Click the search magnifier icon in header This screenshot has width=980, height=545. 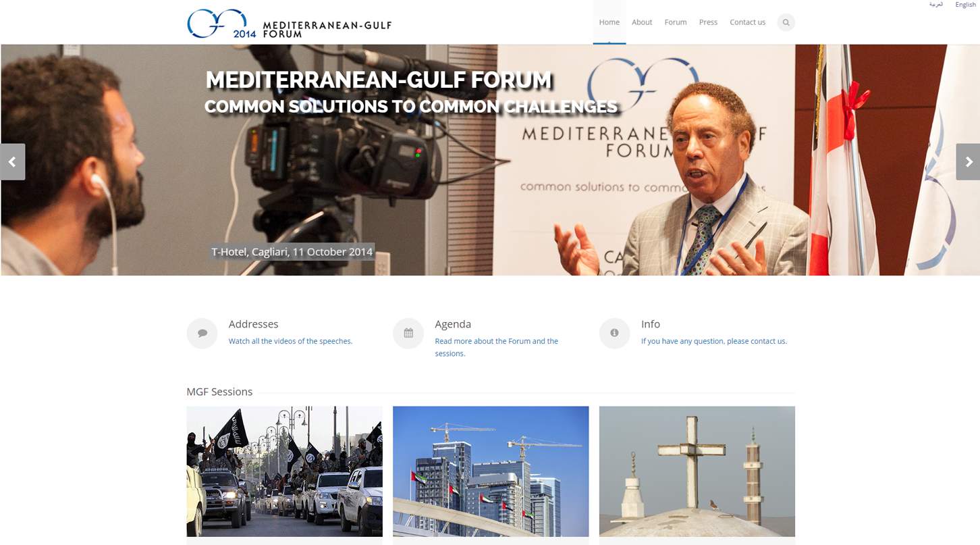click(x=786, y=22)
